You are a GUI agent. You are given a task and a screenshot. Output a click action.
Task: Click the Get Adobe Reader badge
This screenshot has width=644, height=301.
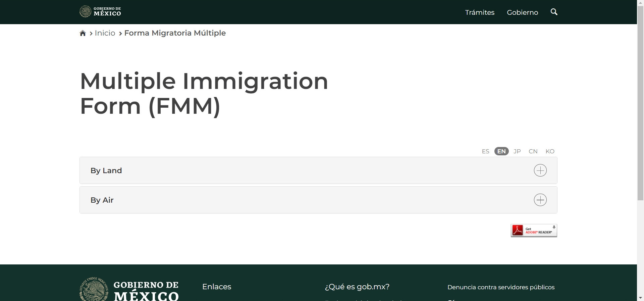(534, 231)
